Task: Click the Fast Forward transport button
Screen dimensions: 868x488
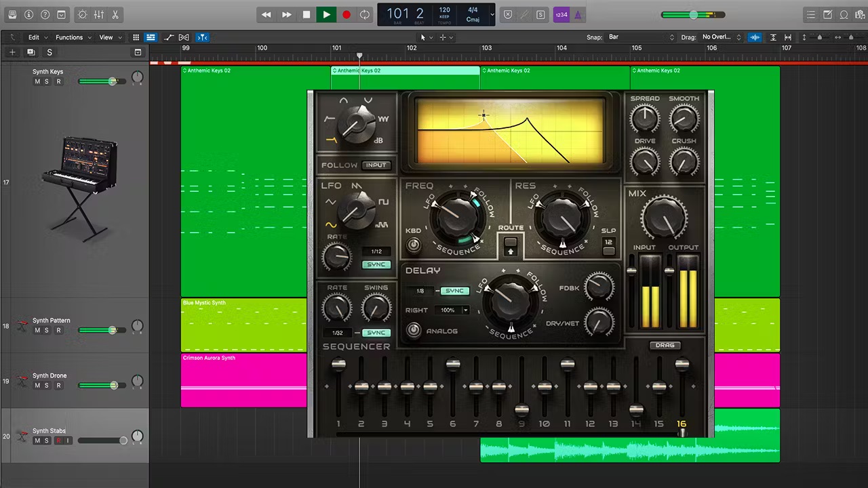Action: click(287, 14)
